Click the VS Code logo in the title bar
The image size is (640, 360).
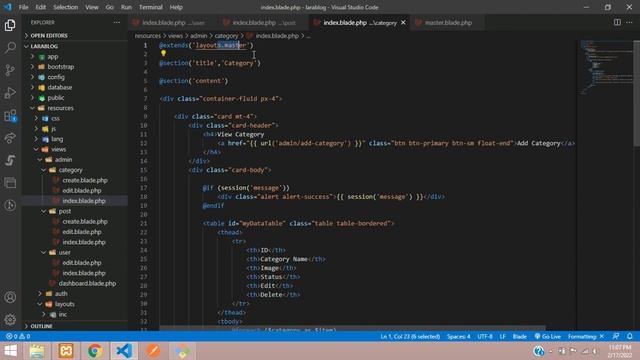pyautogui.click(x=8, y=7)
